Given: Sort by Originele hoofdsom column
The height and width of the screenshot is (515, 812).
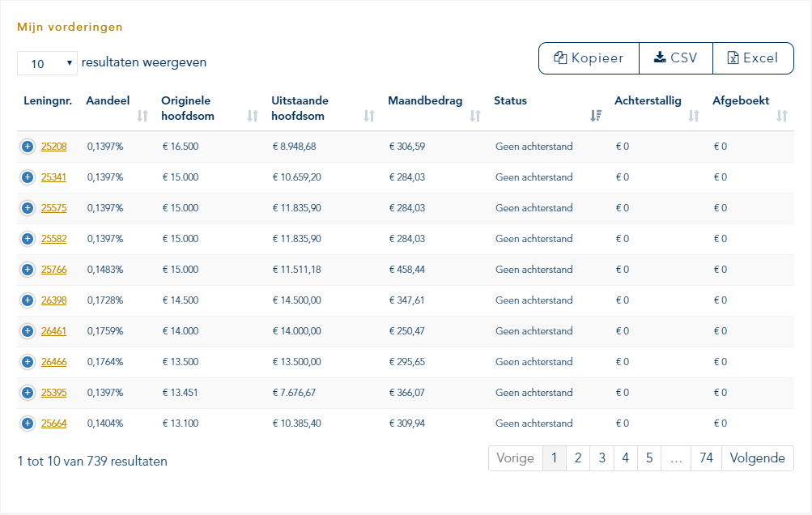Looking at the screenshot, I should point(253,116).
